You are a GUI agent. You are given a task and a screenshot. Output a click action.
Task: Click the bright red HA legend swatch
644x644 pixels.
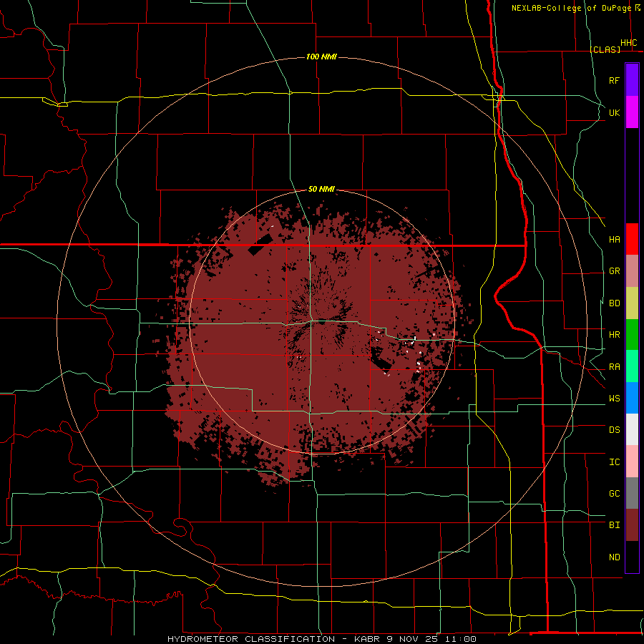(632, 239)
